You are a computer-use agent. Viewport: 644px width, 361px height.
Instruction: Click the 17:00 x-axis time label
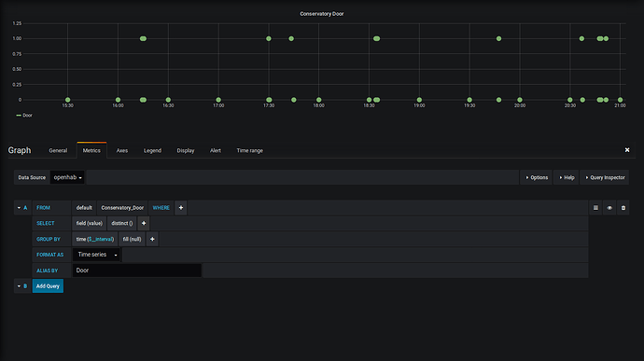click(x=218, y=105)
